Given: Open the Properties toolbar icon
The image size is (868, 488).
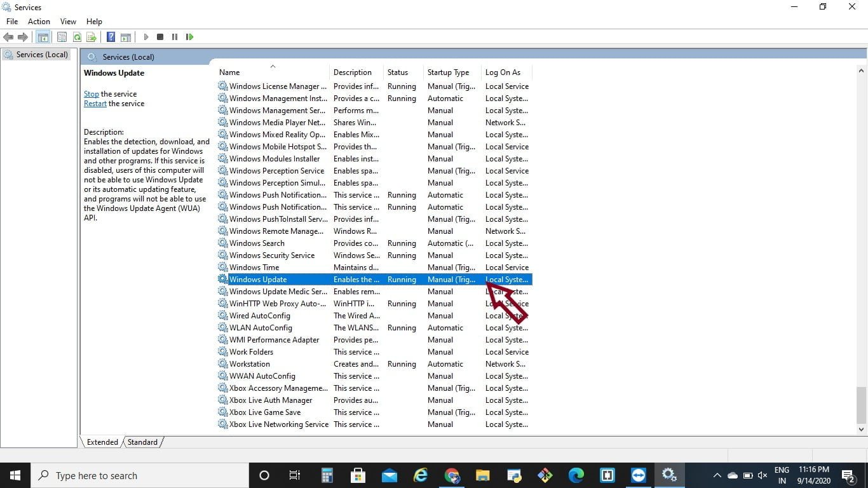Looking at the screenshot, I should (62, 37).
